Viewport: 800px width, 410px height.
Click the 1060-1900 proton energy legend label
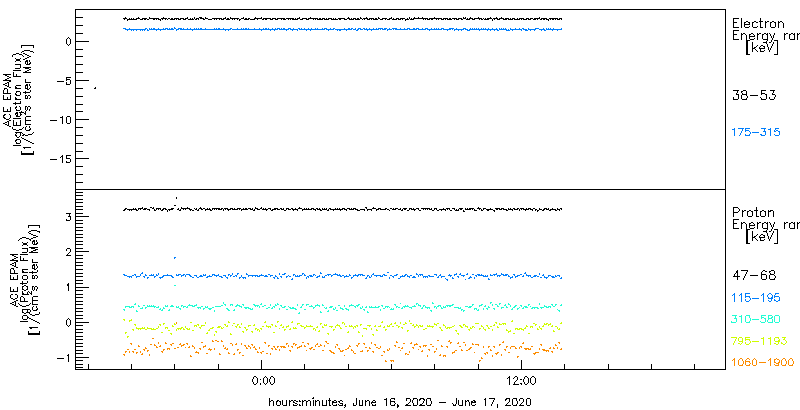pyautogui.click(x=762, y=362)
